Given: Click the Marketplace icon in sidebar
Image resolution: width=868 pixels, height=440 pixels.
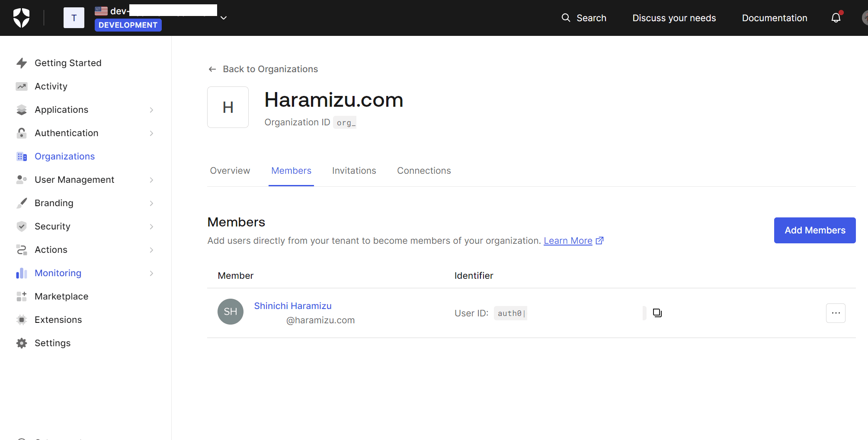Looking at the screenshot, I should click(22, 297).
